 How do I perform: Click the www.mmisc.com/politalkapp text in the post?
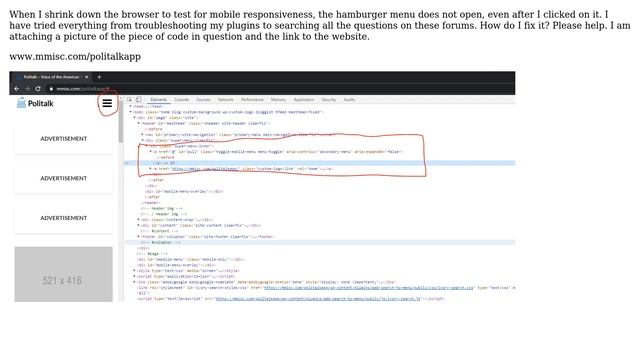point(75,56)
